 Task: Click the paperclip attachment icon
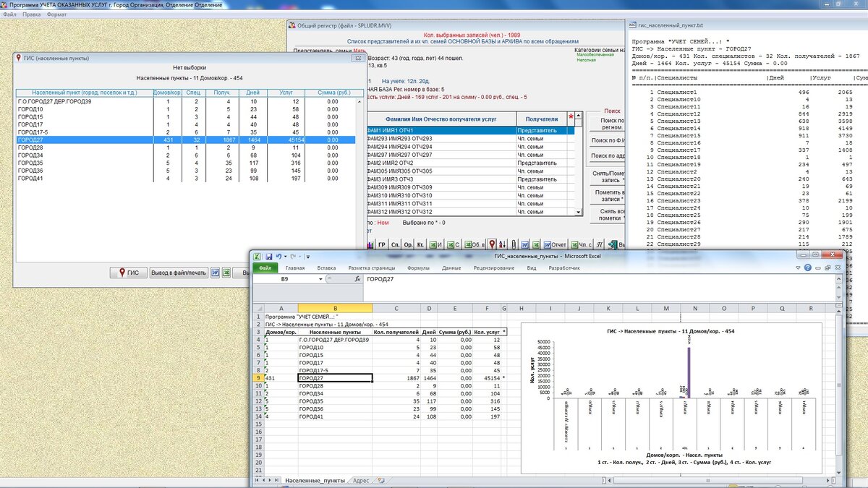pyautogui.click(x=514, y=244)
